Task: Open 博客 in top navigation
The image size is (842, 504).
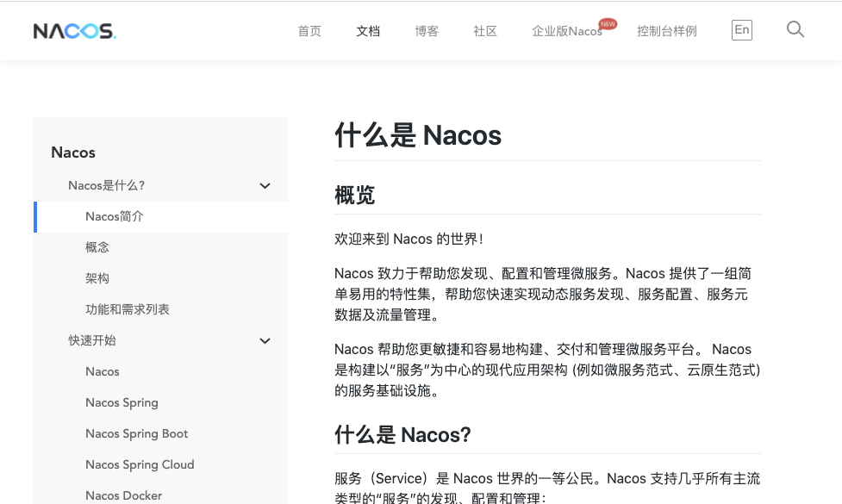Action: tap(427, 31)
